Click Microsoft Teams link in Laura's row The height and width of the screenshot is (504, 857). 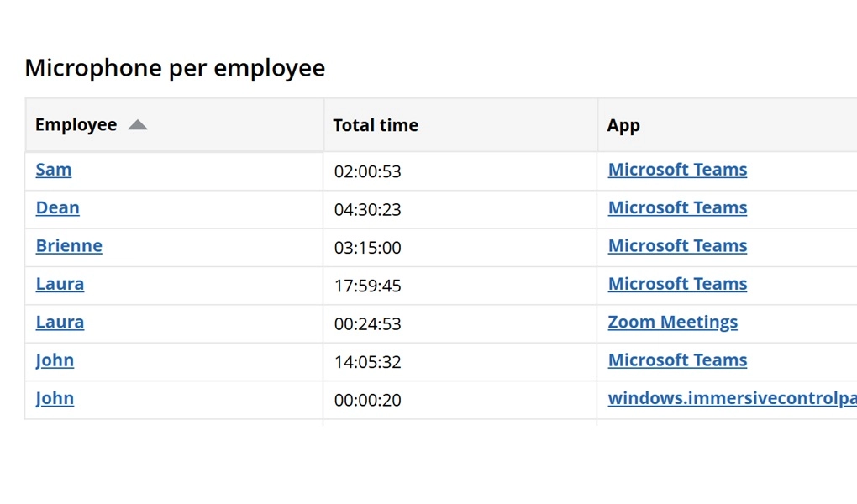click(677, 284)
